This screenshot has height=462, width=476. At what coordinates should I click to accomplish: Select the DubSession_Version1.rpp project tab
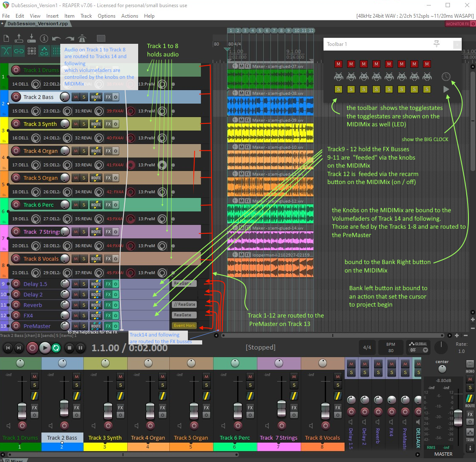click(37, 24)
